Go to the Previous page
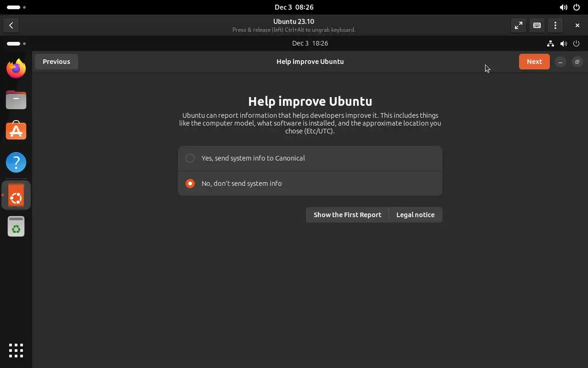588x368 pixels. point(57,62)
